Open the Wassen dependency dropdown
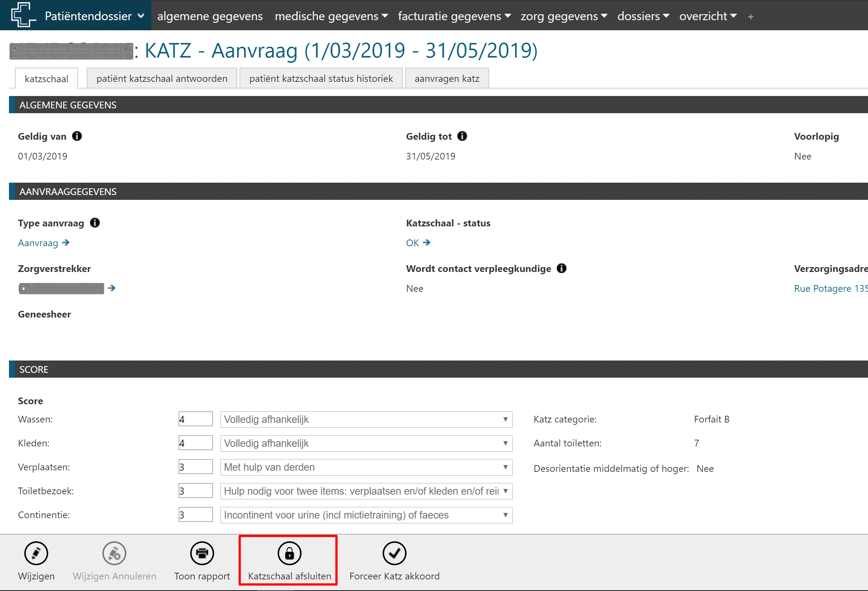 coord(366,420)
